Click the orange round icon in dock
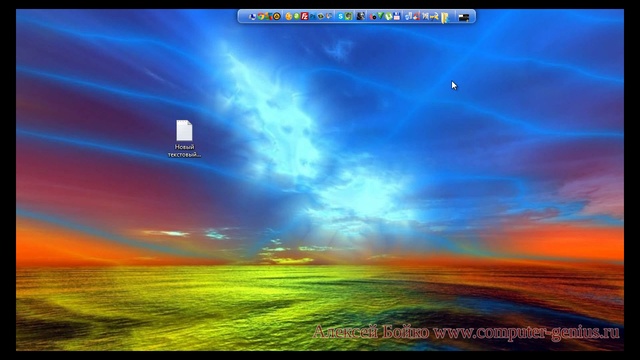Viewport: 640px width, 360px height. 289,16
